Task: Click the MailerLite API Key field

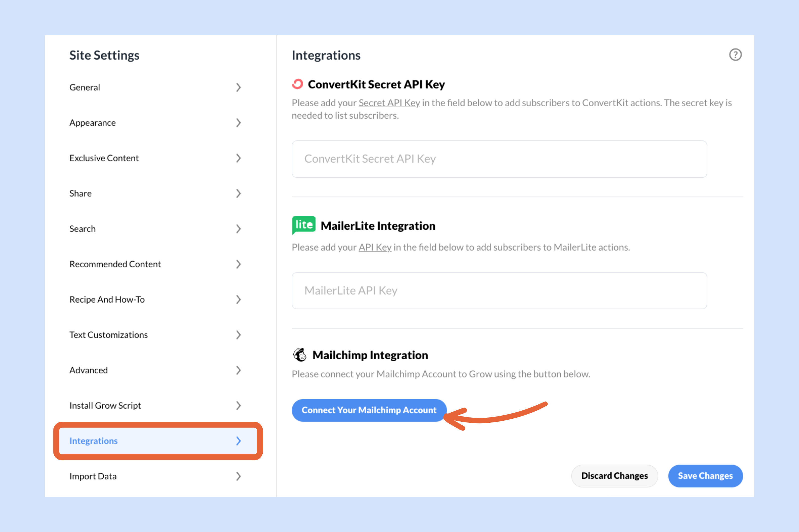Action: [x=499, y=290]
